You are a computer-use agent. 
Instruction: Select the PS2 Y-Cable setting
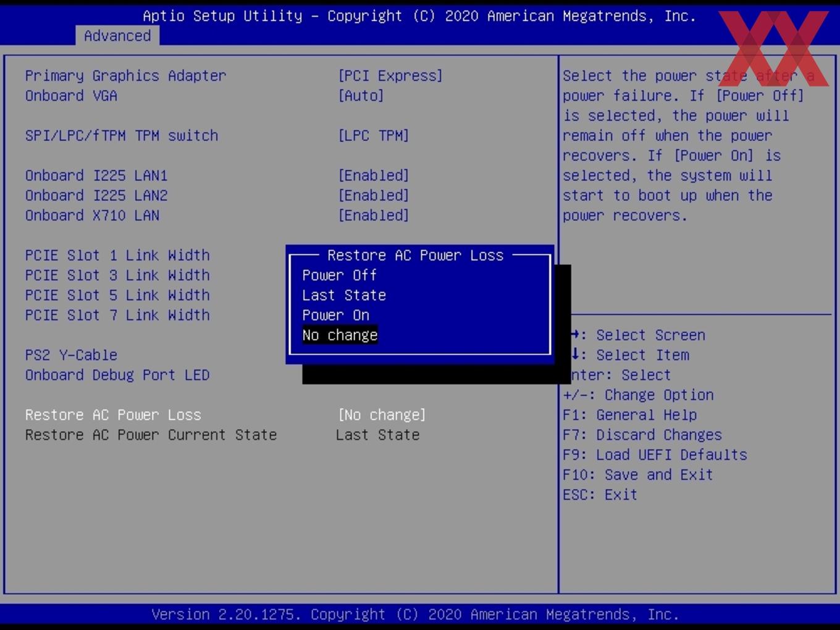coord(71,355)
